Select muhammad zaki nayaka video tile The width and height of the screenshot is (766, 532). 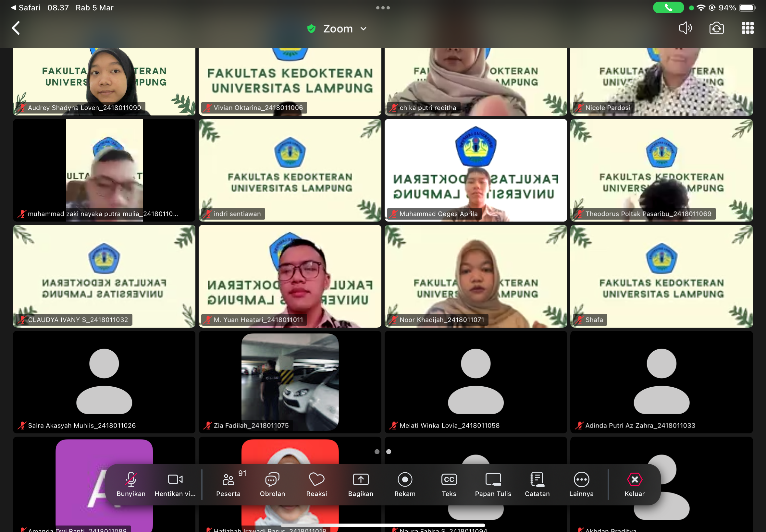(x=104, y=170)
